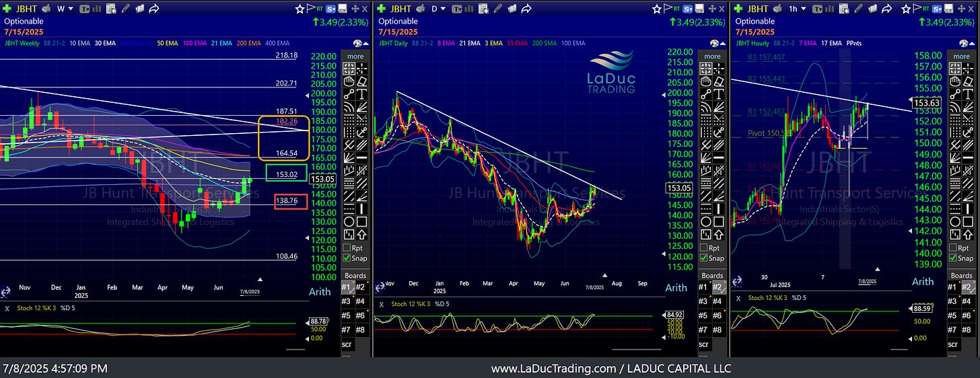Select the text T tool in daily drawing palette

(x=719, y=93)
